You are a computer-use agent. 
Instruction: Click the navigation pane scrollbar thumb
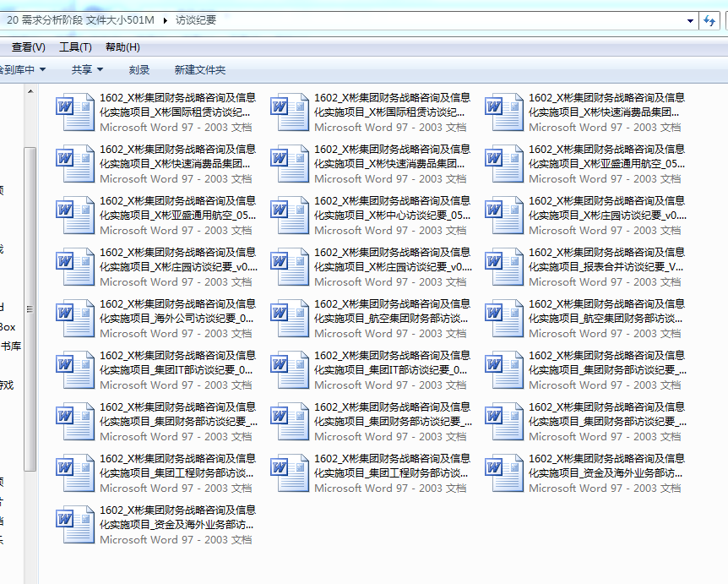click(x=30, y=309)
